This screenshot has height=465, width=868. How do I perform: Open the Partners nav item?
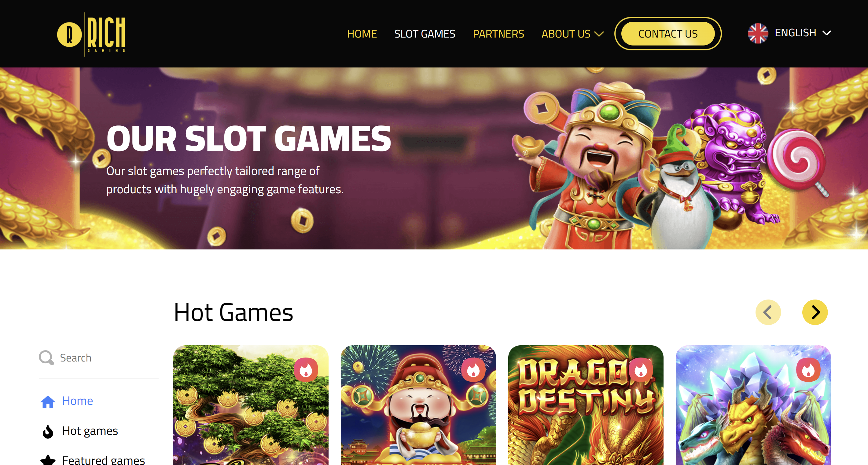pos(498,34)
